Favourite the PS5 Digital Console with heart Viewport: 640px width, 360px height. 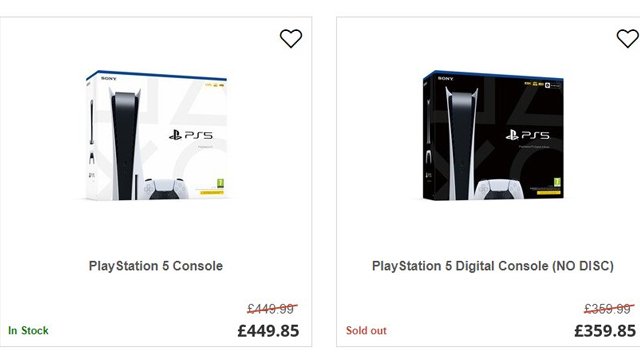click(x=627, y=38)
